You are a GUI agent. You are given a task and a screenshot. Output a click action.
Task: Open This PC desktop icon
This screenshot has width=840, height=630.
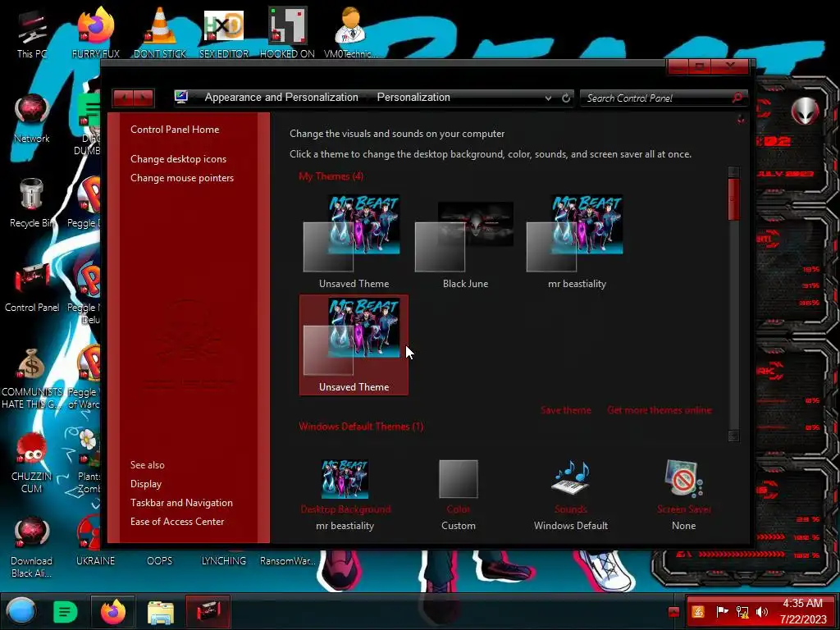32,34
